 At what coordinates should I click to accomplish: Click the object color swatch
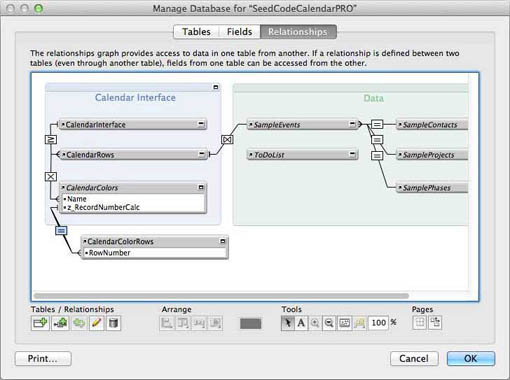251,323
